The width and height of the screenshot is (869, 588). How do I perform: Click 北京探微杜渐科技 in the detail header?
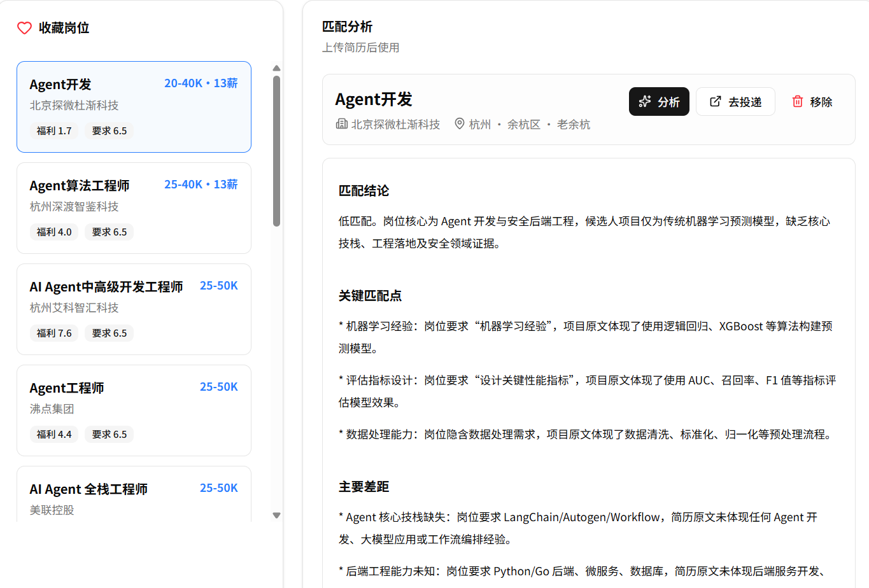(x=396, y=124)
